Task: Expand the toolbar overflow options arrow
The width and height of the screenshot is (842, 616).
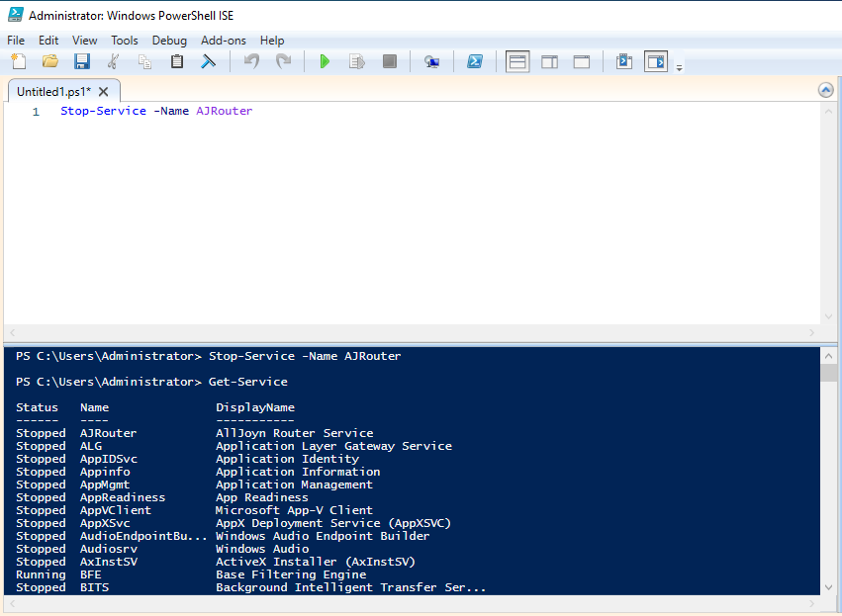Action: click(680, 67)
